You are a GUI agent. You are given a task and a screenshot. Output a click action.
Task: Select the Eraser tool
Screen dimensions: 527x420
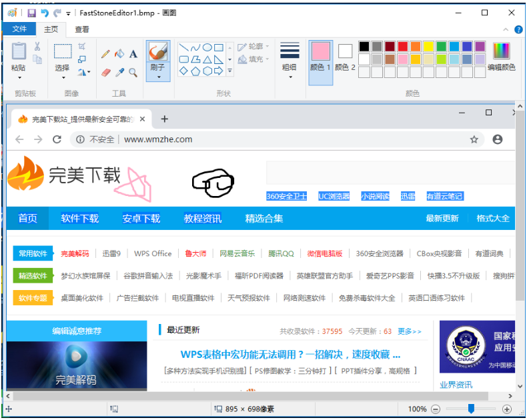coord(105,73)
